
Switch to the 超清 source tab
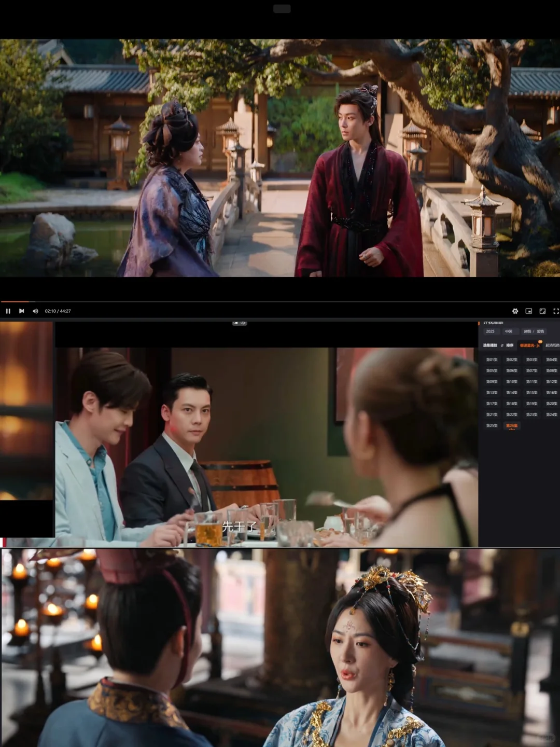tap(552, 345)
